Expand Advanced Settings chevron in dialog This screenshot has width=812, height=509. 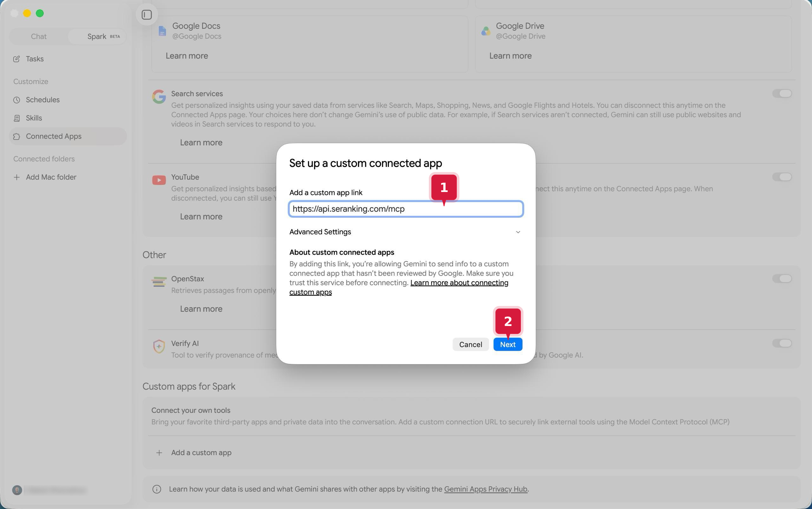pos(518,232)
